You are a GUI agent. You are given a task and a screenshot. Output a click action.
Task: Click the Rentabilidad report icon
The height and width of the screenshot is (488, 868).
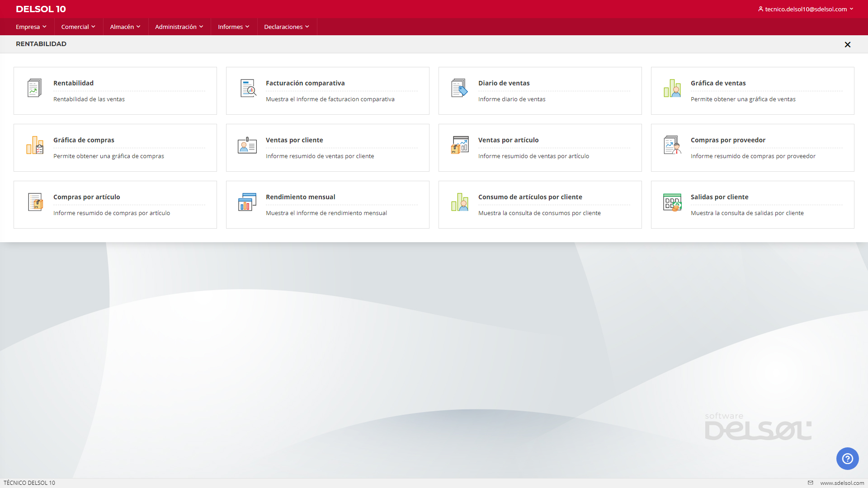point(34,88)
